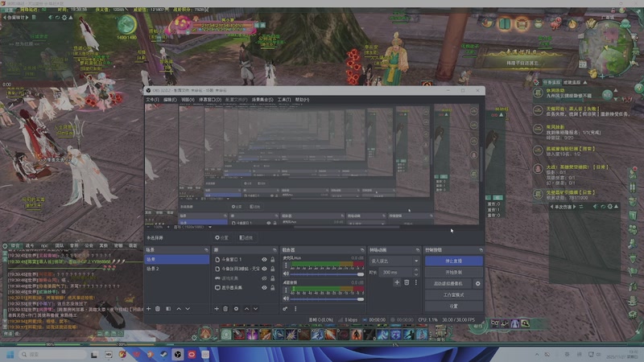Undock the Scenes panel via its header icon
Screen dimensions: 644x362
(206, 250)
